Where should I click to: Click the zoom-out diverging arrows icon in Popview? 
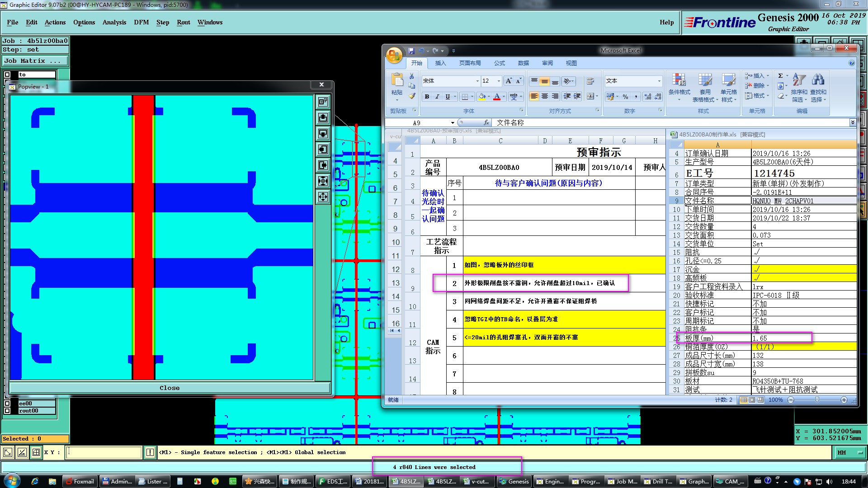[323, 197]
